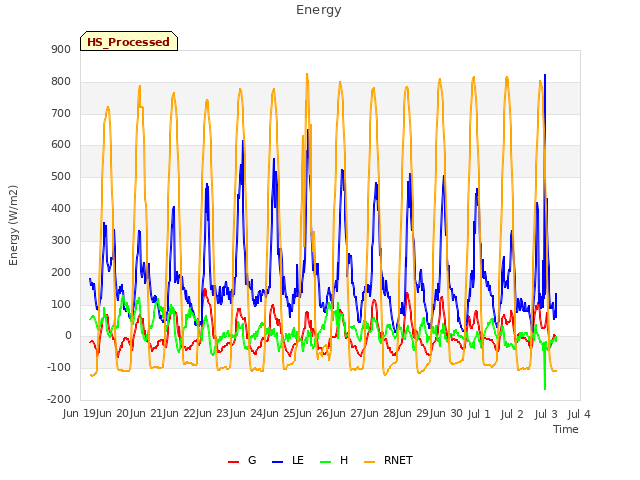Image resolution: width=640 pixels, height=480 pixels.
Task: Click the red G legend line swatch
Action: coord(233,462)
